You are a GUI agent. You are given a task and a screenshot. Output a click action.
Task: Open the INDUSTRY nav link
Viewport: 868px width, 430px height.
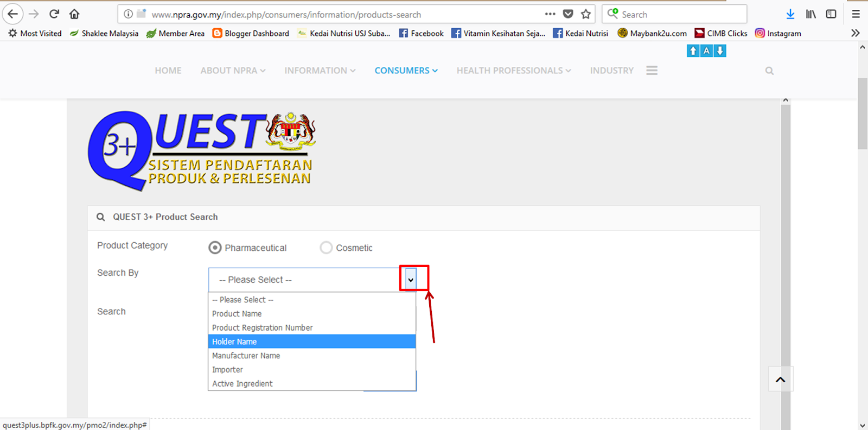click(612, 71)
